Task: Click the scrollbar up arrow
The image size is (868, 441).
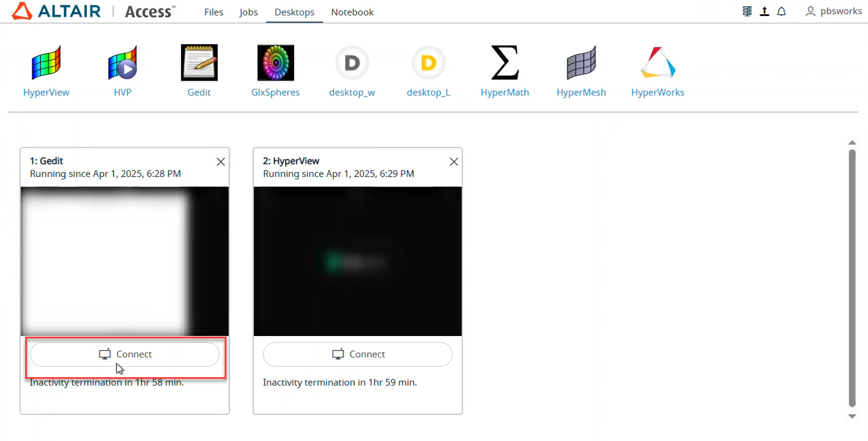Action: click(851, 143)
